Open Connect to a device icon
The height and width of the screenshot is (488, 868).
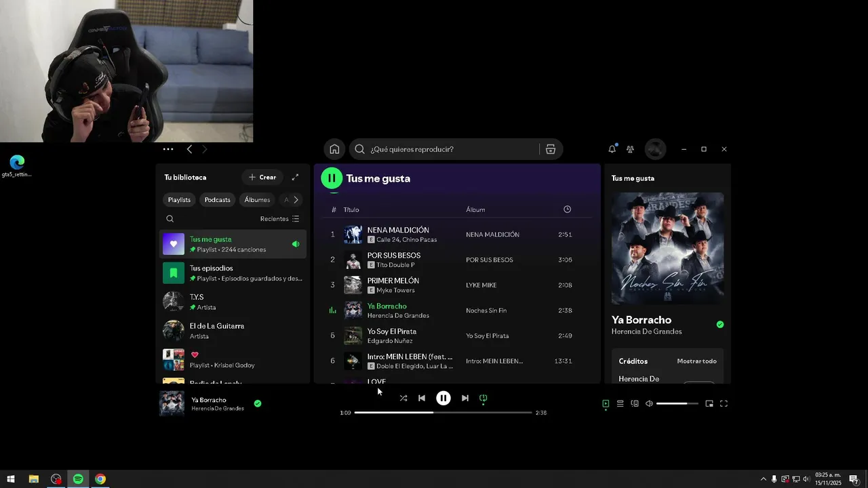635,404
